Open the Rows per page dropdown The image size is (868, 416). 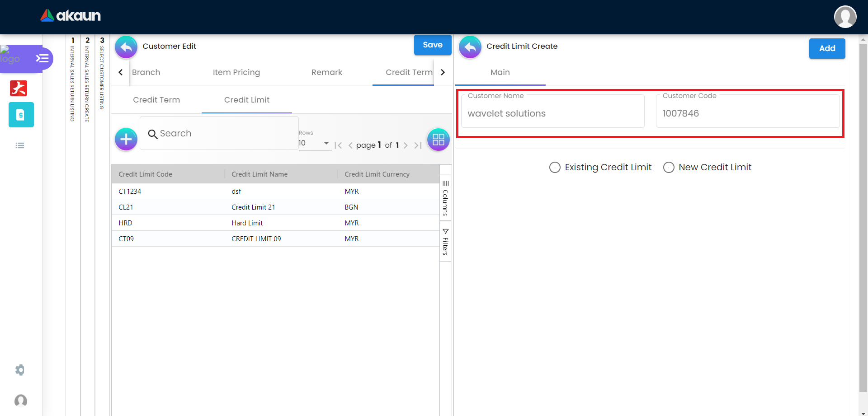[315, 143]
